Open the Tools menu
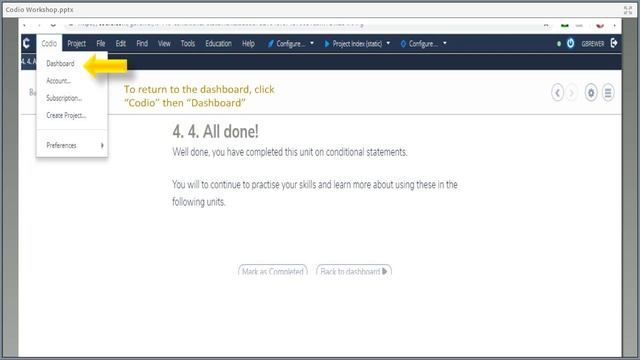Image resolution: width=640 pixels, height=360 pixels. click(188, 43)
